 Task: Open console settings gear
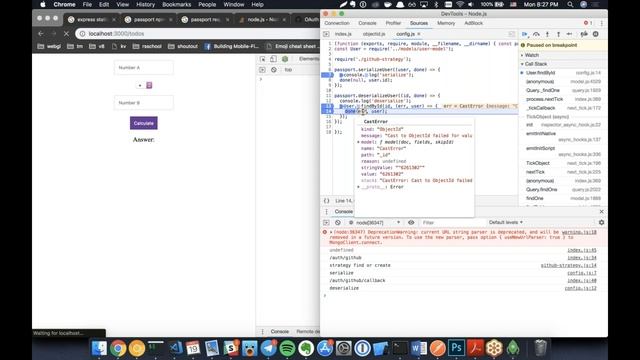pos(601,222)
